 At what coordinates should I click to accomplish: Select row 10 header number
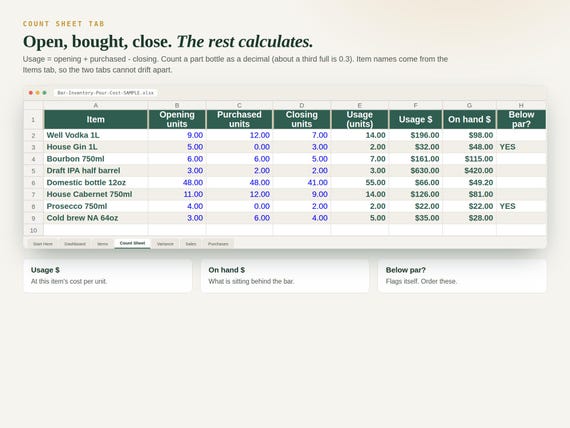pos(33,231)
